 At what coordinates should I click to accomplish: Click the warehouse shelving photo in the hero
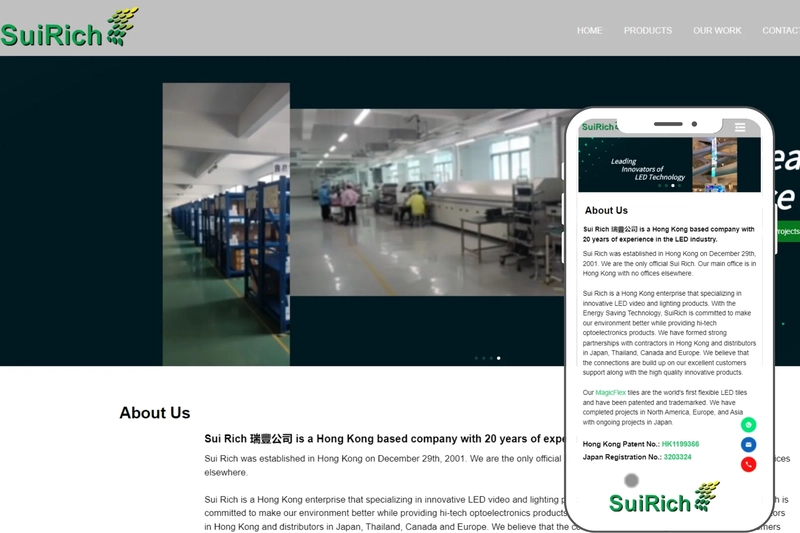tap(226, 224)
